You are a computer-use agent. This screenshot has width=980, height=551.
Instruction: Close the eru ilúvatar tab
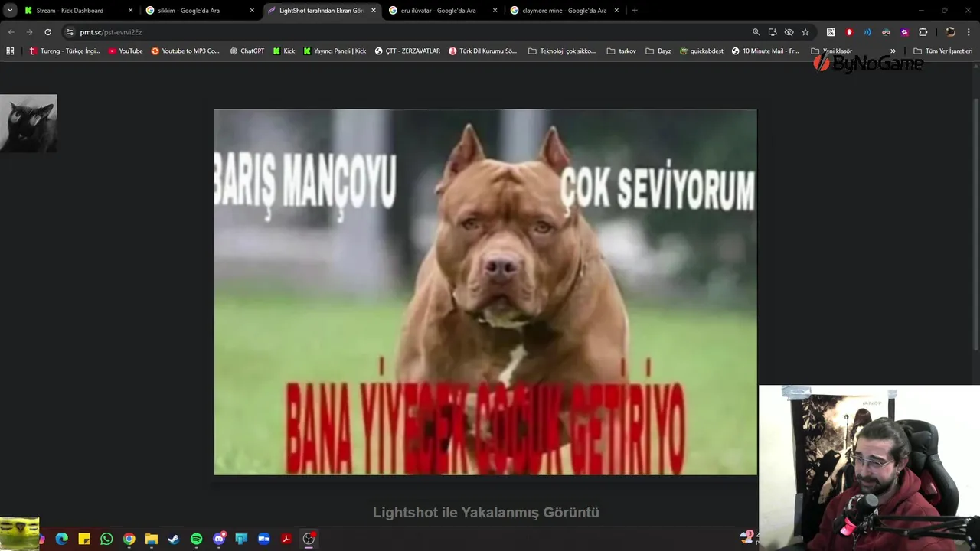(495, 11)
